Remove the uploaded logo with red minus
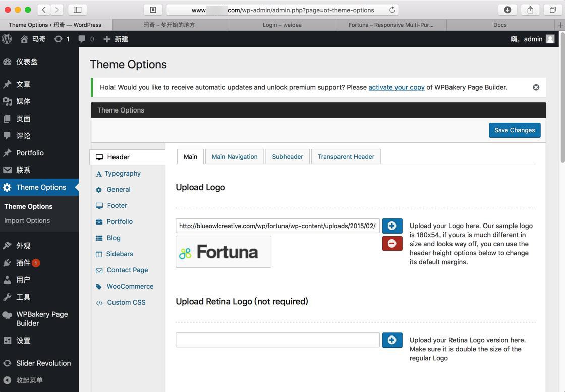This screenshot has height=392, width=565. (x=392, y=243)
